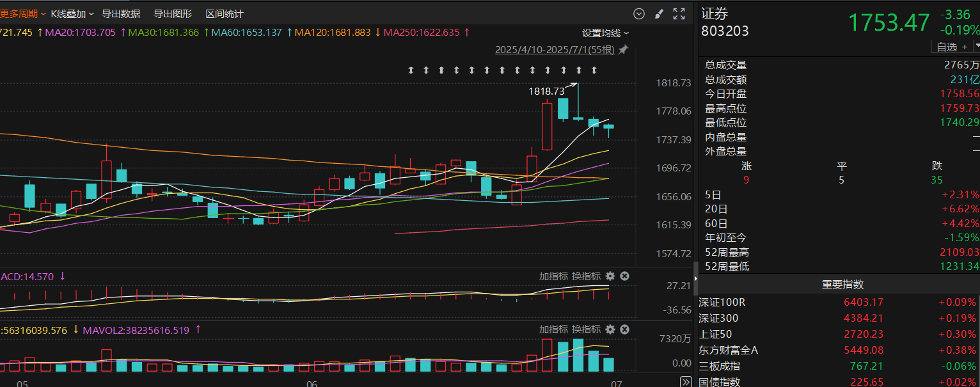Click 加指标 in the MACD panel

553,276
